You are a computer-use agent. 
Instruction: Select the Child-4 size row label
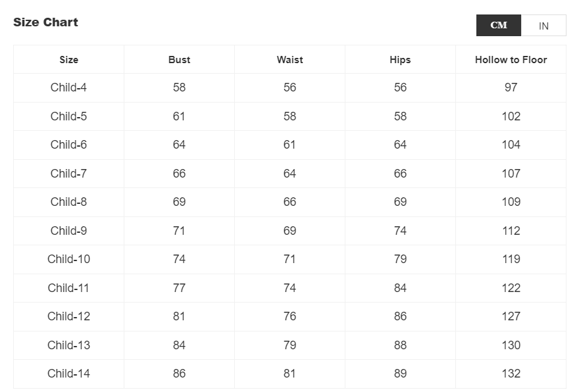click(68, 87)
